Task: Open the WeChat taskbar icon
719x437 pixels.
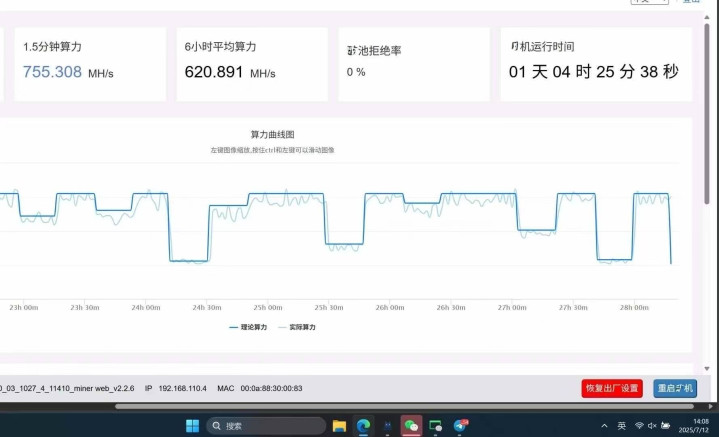Action: pyautogui.click(x=411, y=426)
